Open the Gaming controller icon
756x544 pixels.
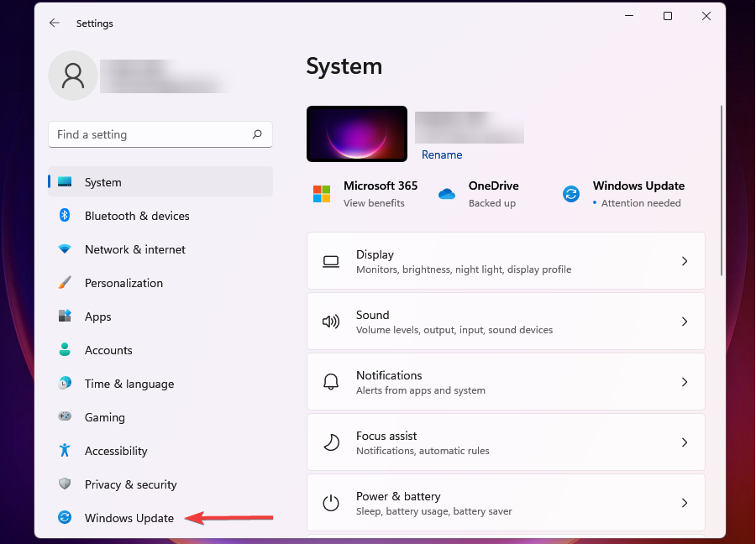point(66,417)
